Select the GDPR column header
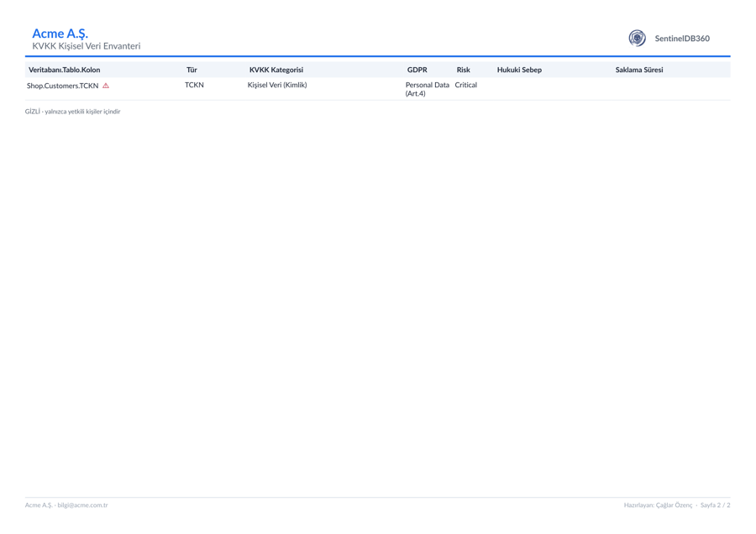This screenshot has height=534, width=756. [417, 70]
